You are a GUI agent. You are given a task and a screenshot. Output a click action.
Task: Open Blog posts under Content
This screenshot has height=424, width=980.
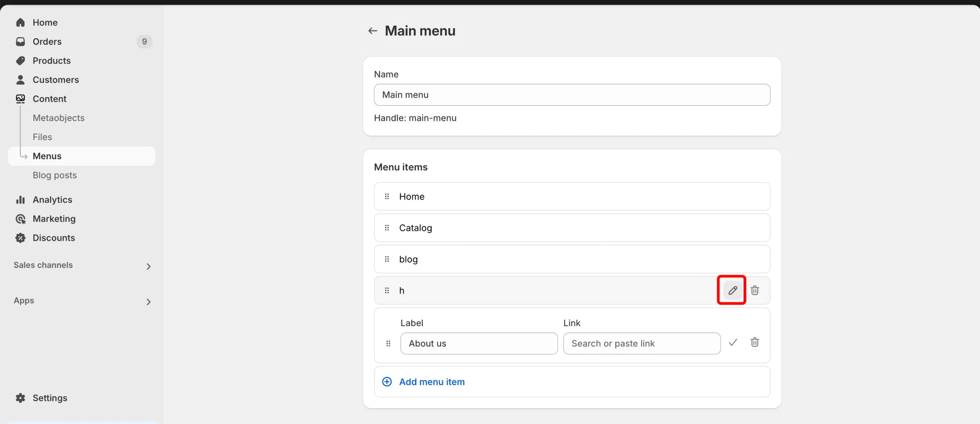point(55,175)
